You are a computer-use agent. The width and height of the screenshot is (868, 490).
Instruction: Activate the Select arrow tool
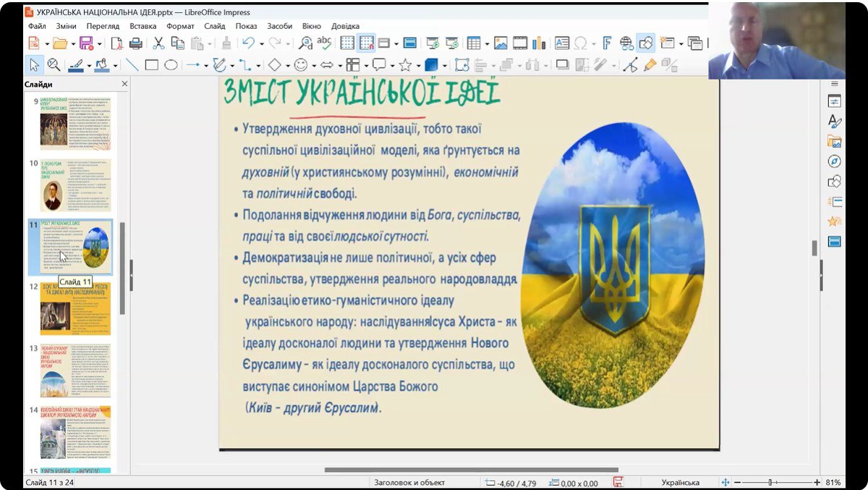[x=34, y=64]
